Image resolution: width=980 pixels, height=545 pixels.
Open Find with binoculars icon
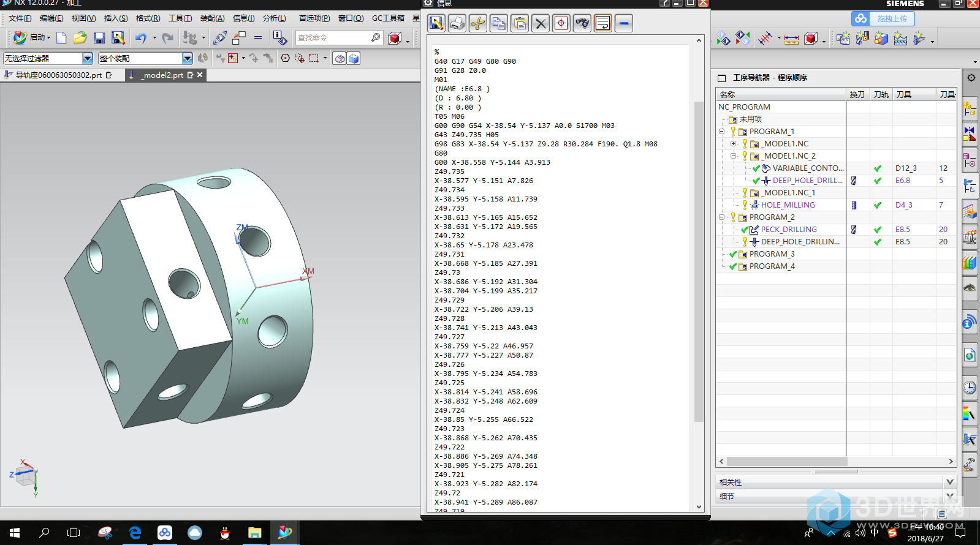(x=582, y=23)
